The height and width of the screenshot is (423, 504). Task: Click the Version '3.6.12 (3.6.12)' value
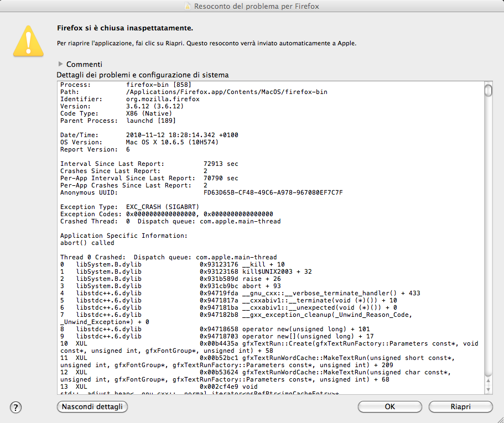pos(154,106)
